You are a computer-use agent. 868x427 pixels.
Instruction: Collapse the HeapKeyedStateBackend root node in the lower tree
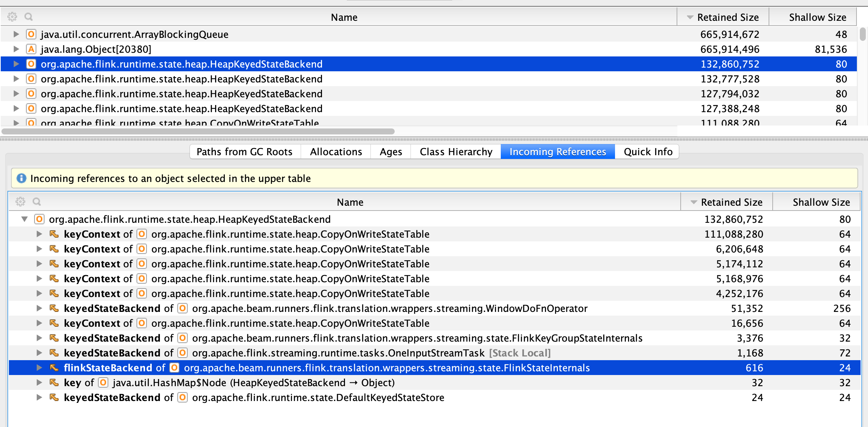pyautogui.click(x=24, y=219)
